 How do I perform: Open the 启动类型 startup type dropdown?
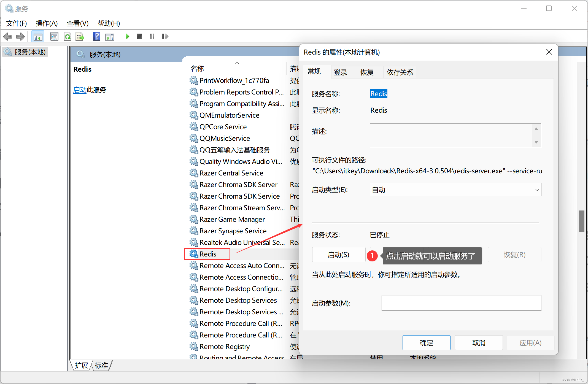(x=455, y=190)
